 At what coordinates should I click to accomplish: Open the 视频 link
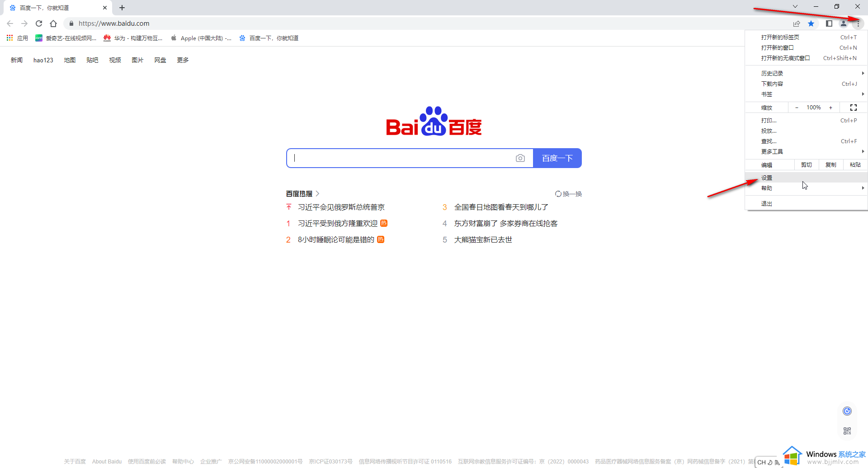tap(115, 60)
